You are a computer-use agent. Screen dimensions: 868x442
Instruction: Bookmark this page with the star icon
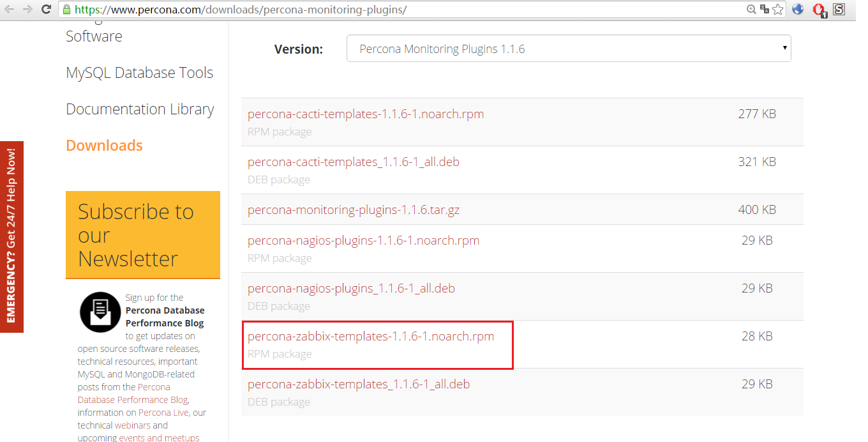[777, 10]
